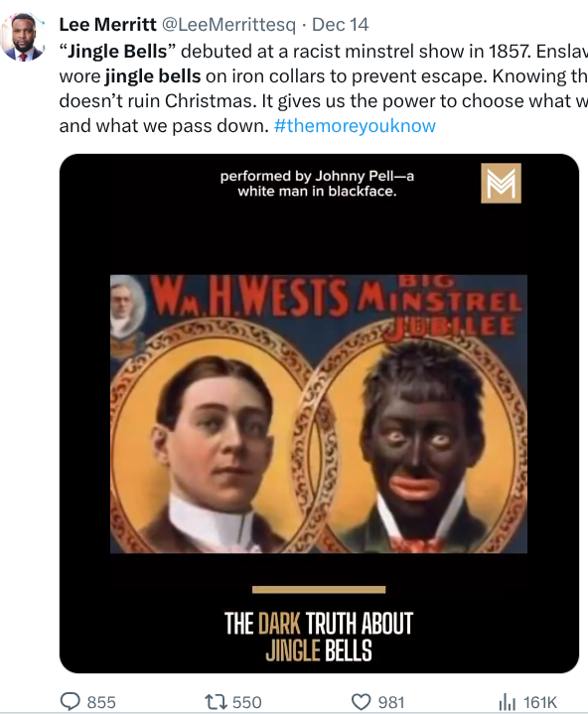The height and width of the screenshot is (714, 588).
Task: Click the Johnny Pell caption text
Action: point(317,184)
